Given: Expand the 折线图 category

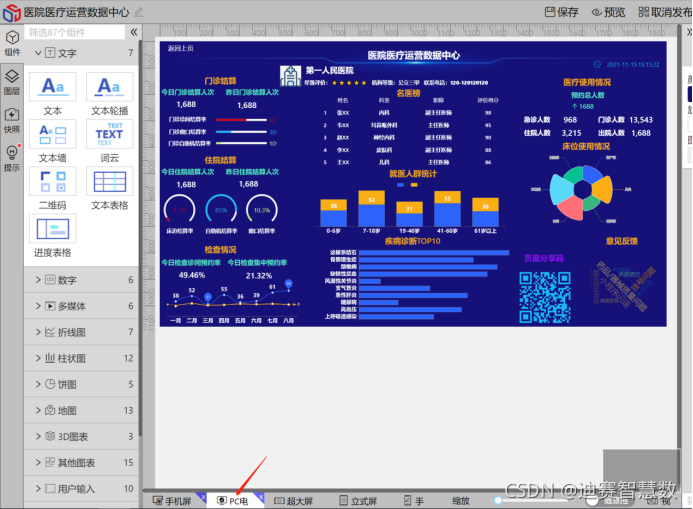Looking at the screenshot, I should click(x=38, y=332).
